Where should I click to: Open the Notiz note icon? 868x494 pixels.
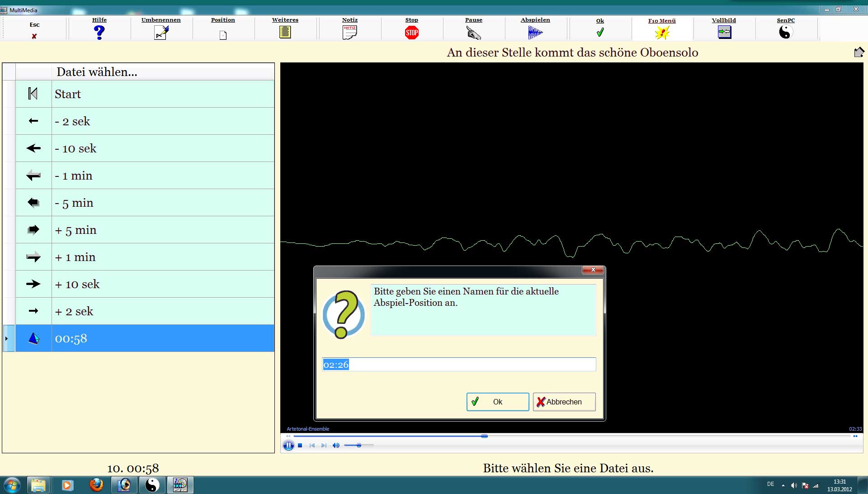click(349, 32)
